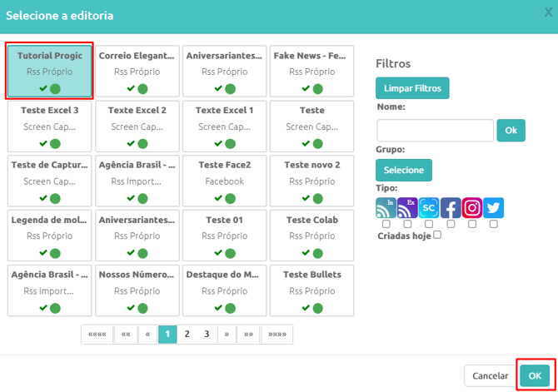Close the Selecione a editoria dialog
Image resolution: width=558 pixels, height=392 pixels.
click(548, 12)
